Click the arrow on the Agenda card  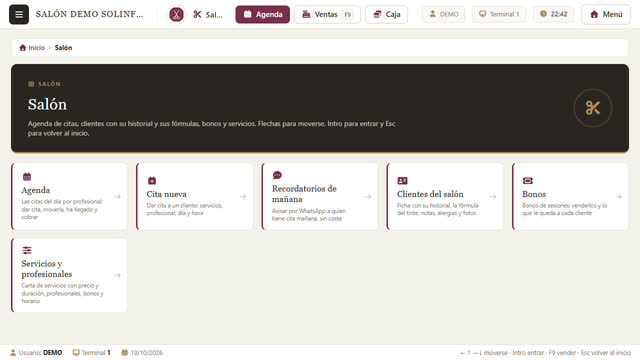tap(118, 197)
